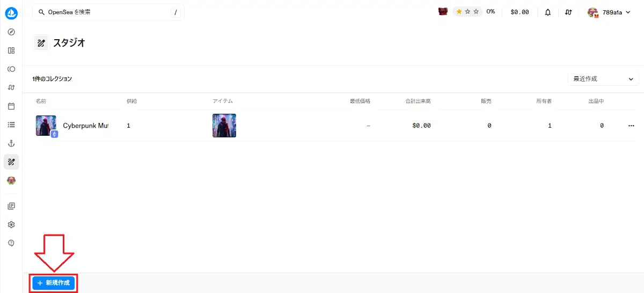Open the three-dot menu for Cyberpunk collection
Viewport: 644px width, 293px height.
tap(631, 126)
